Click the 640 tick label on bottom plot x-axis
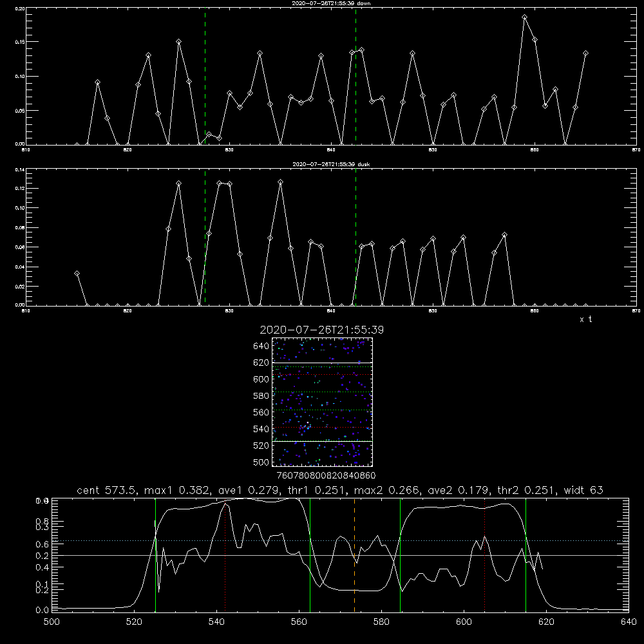This screenshot has height=644, width=644. tap(629, 622)
